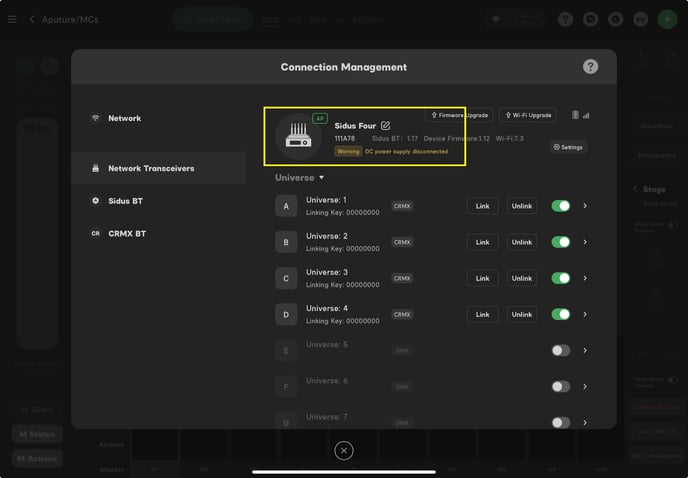Click Link for Universe 2
The height and width of the screenshot is (478, 688).
pos(482,242)
